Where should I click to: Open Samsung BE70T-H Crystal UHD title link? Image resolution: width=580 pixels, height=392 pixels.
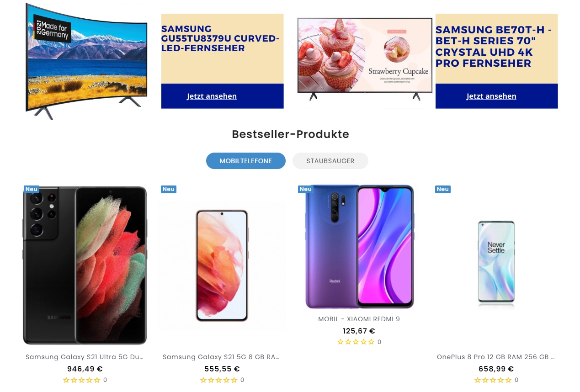tap(494, 47)
